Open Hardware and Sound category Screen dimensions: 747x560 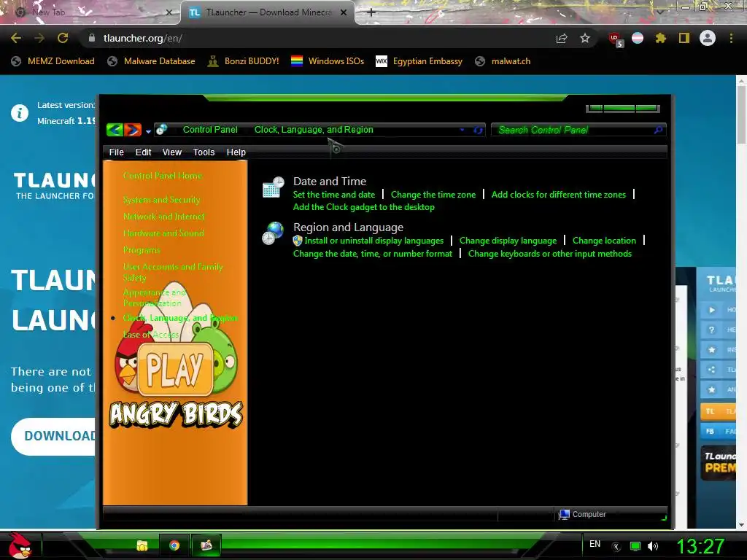pyautogui.click(x=163, y=233)
